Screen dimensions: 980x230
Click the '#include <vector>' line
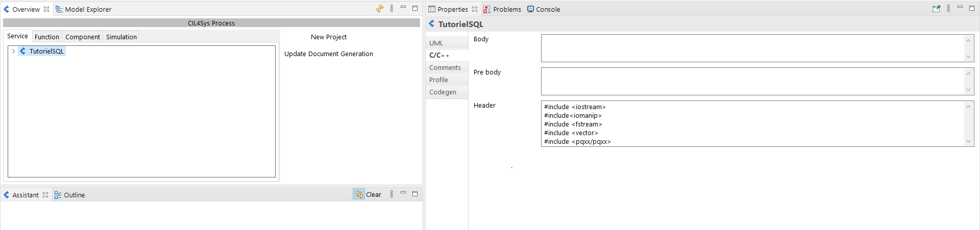(571, 133)
